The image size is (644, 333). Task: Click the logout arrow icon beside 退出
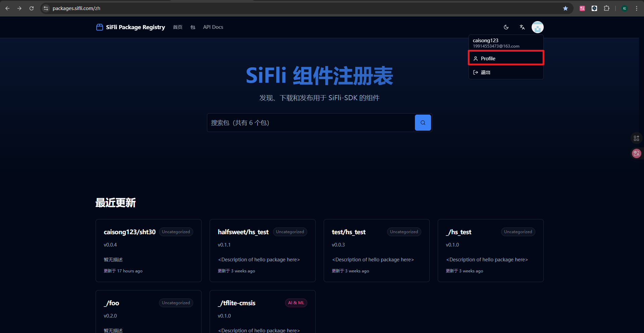[475, 72]
